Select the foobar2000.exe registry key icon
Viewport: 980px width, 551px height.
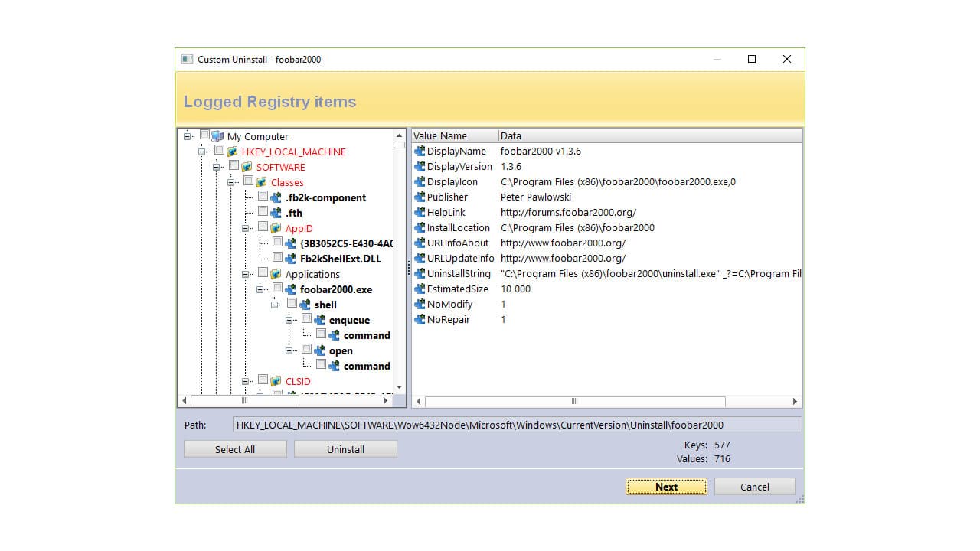[x=290, y=289]
